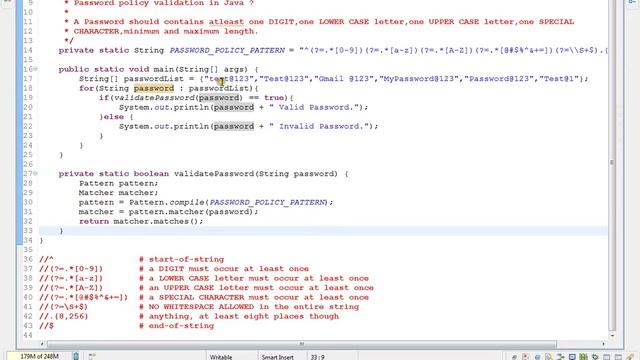640x360 pixels.
Task: Click the "test@123" string in passwordList
Action: pos(229,79)
